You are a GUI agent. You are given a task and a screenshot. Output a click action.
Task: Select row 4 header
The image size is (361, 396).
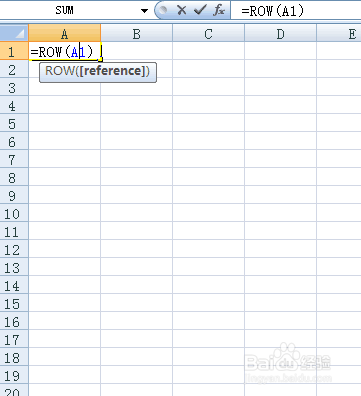click(14, 105)
